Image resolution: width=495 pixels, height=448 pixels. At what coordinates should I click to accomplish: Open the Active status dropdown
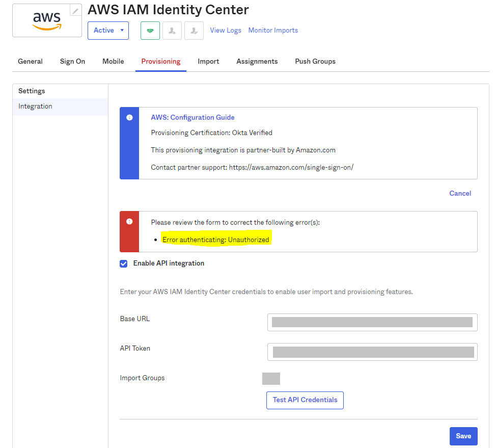click(108, 31)
